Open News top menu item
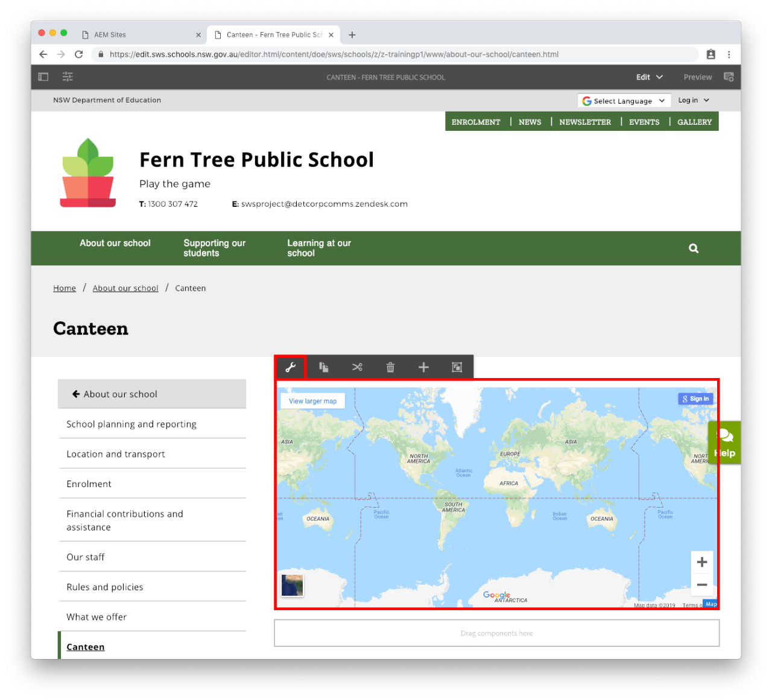Viewport: 772px width, 700px height. 530,122
